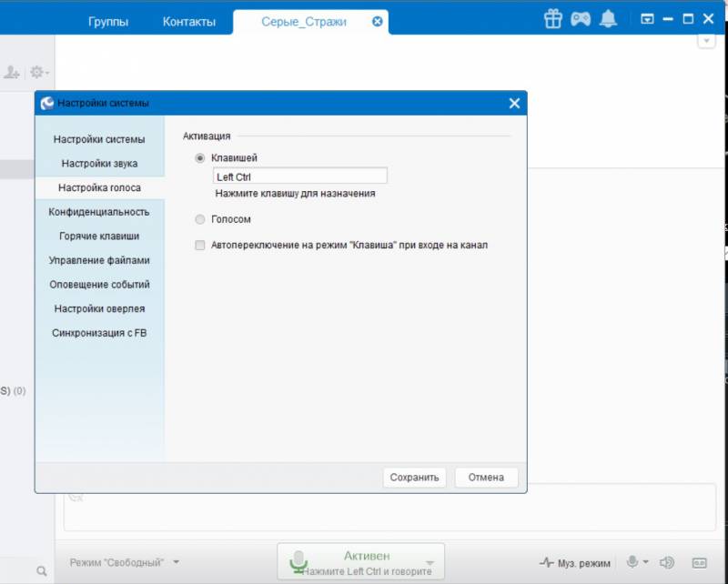728x584 pixels.
Task: Select the Клавишей radio button
Action: pos(200,158)
